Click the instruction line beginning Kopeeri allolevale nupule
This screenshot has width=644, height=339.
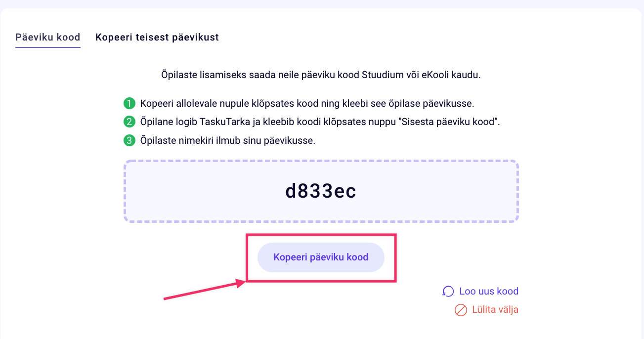pos(307,104)
